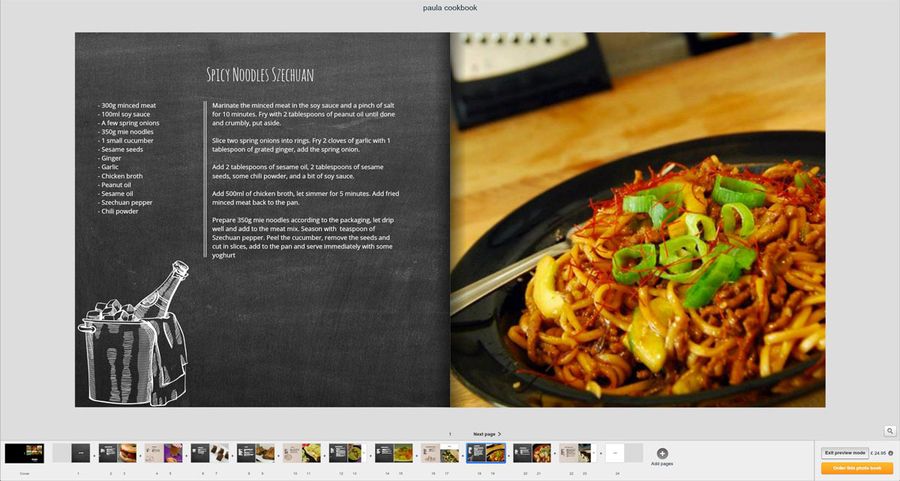This screenshot has width=900, height=481.
Task: Click the Spicy Noodles Szechuan recipe page
Action: coord(262,219)
